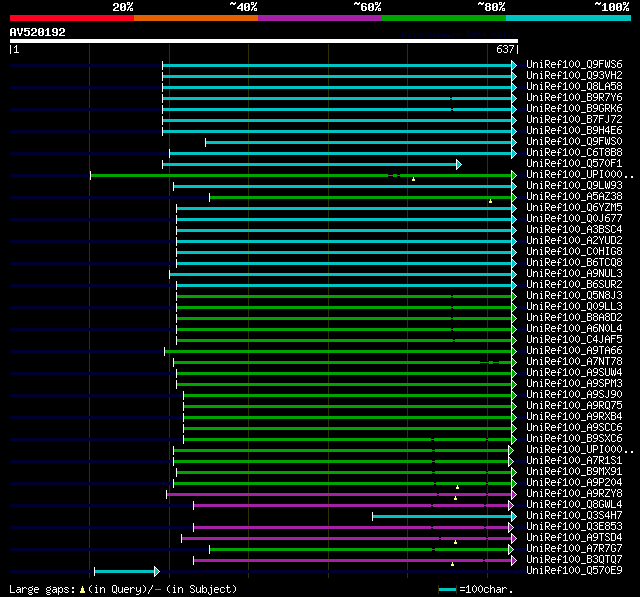Select the green ~80% legend segment

(443, 18)
